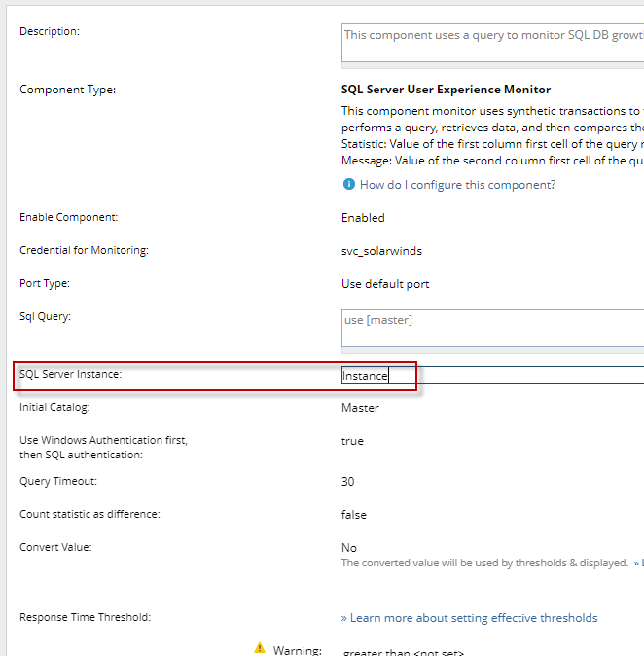Click the yellow Warning triangle icon

(260, 647)
